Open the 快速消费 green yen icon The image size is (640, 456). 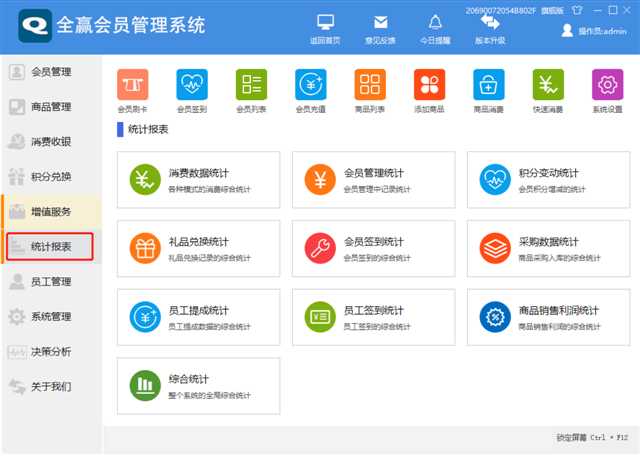point(548,85)
